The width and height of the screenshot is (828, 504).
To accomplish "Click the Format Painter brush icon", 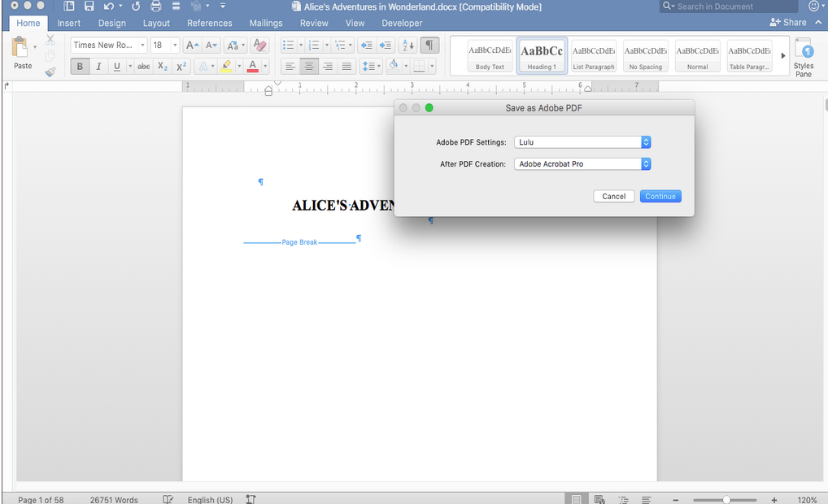I will click(50, 72).
